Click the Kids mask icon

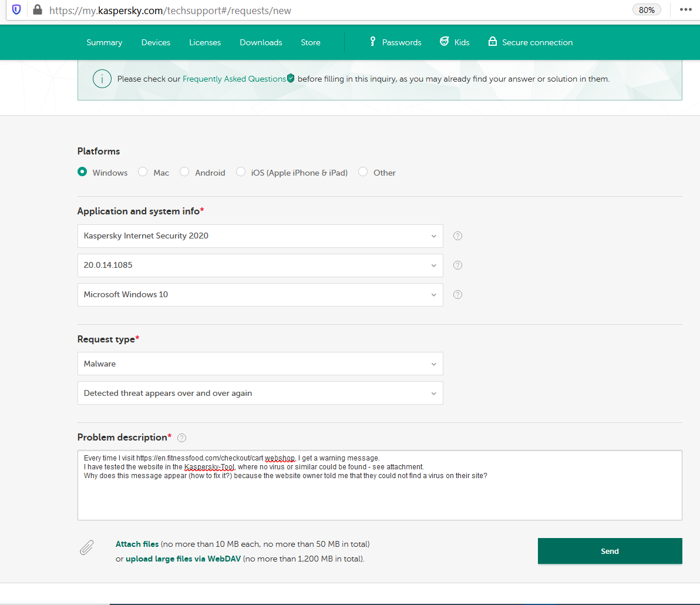444,42
